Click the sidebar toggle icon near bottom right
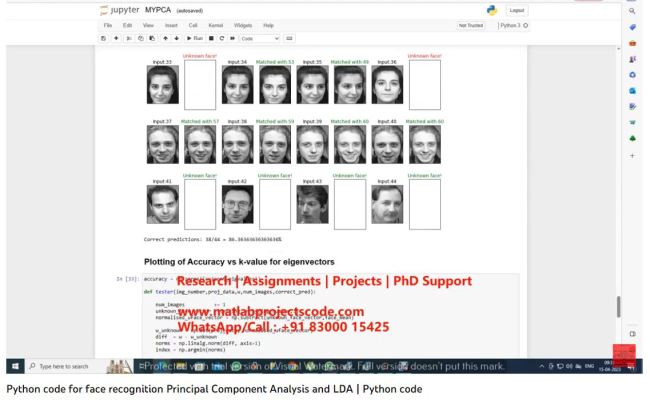 coord(632,334)
